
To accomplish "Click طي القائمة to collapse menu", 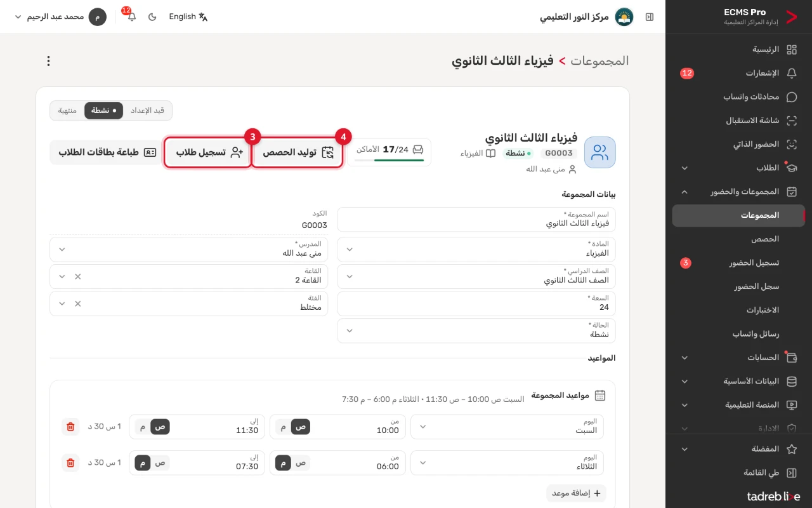I will tap(738, 473).
